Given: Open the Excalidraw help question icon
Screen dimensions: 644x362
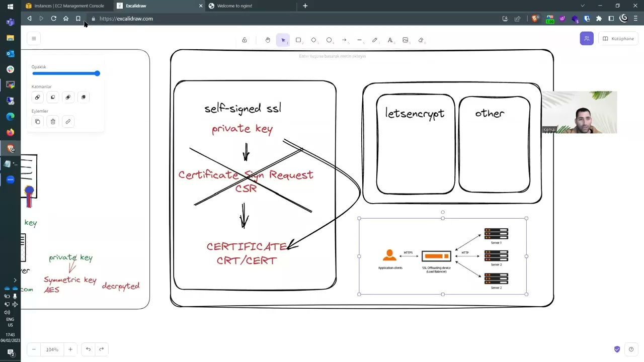Looking at the screenshot, I should point(631,349).
